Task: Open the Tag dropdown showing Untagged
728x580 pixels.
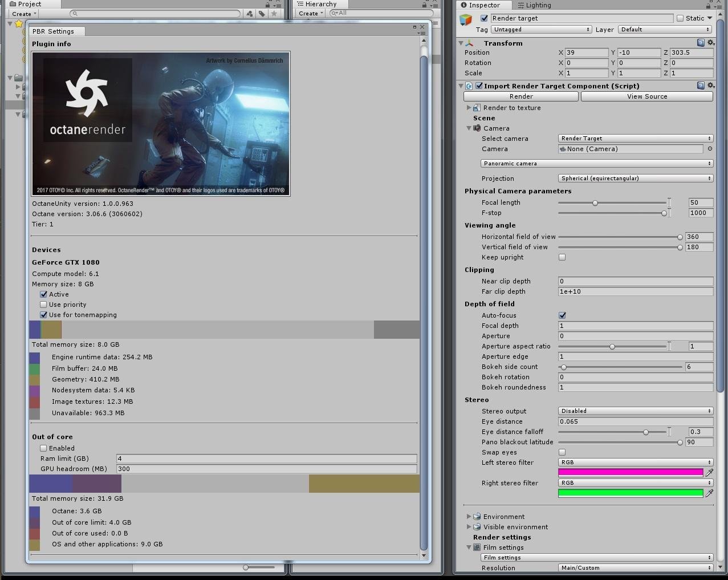Action: click(x=542, y=30)
